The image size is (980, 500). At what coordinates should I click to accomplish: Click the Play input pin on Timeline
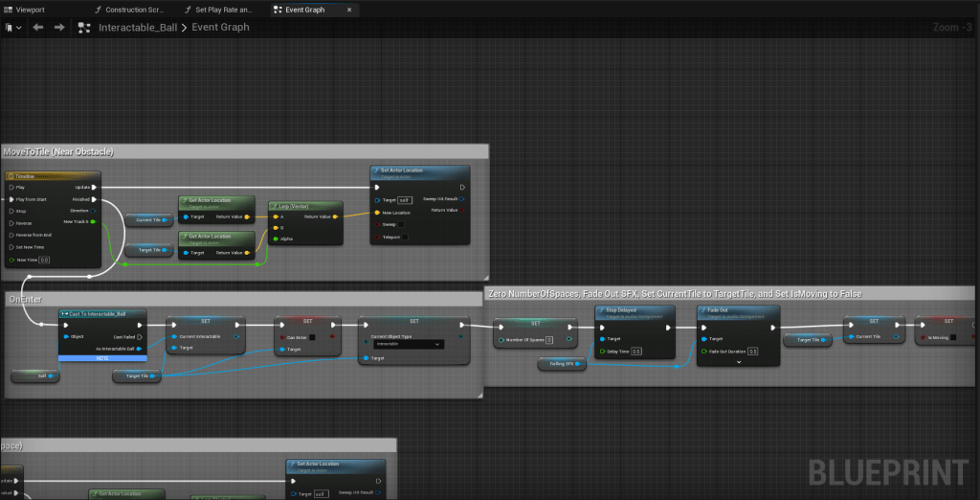click(10, 187)
